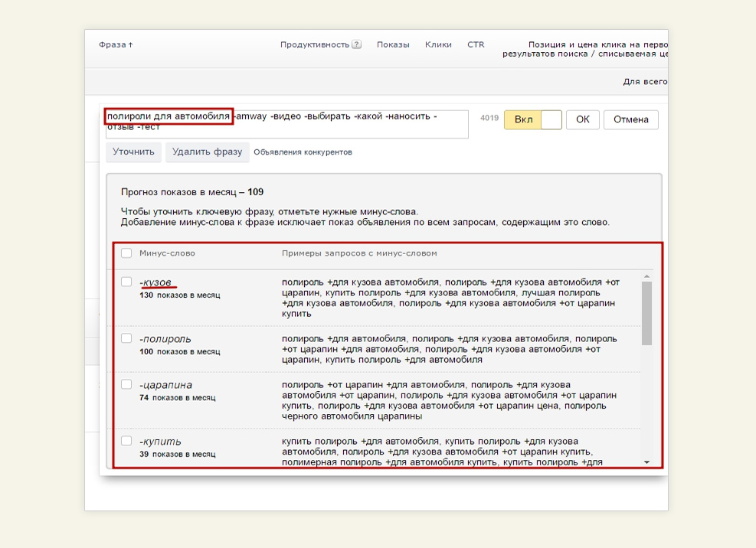Check the -полироль minus-word checkbox
This screenshot has width=756, height=548.
click(x=126, y=338)
